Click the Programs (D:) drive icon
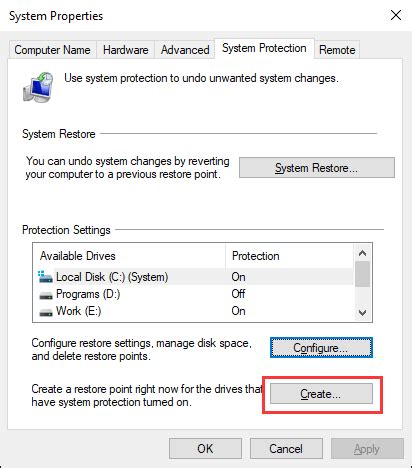The image size is (412, 468). tap(46, 295)
